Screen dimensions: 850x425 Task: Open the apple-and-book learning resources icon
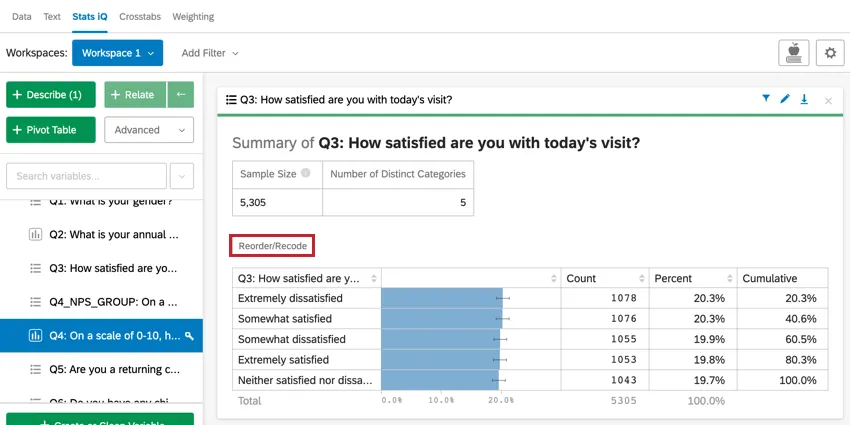(x=794, y=53)
